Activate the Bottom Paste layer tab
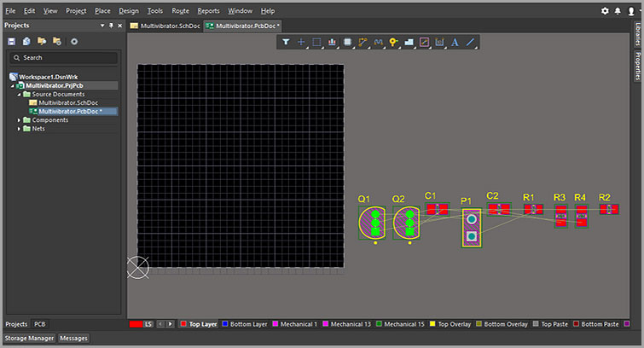Viewport: 644px width, 348px height. pyautogui.click(x=596, y=324)
